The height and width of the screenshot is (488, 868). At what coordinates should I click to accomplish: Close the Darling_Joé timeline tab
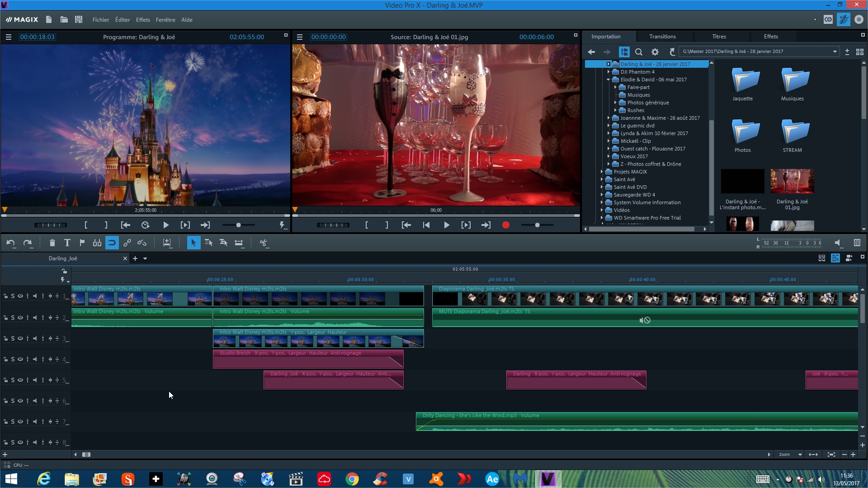(x=125, y=258)
